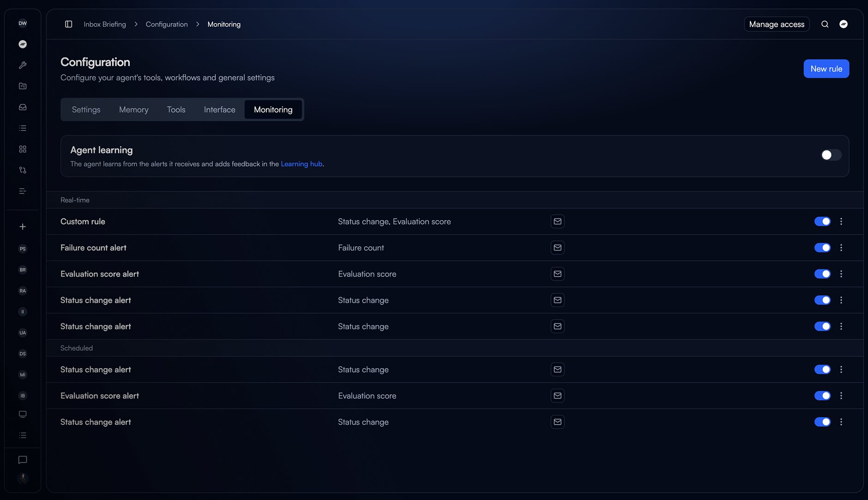Click the email icon for Failure count alert
This screenshot has width=868, height=500.
(x=558, y=248)
